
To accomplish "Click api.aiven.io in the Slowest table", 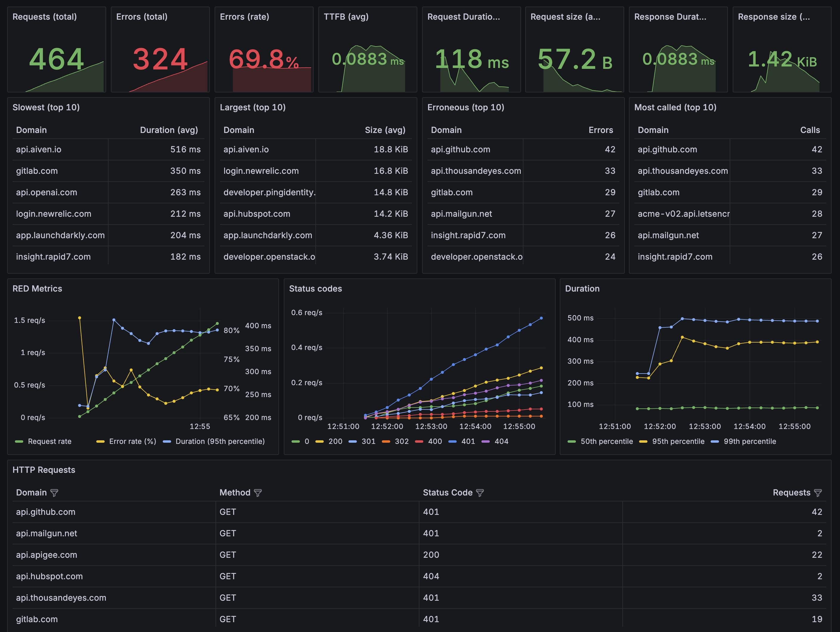I will click(x=38, y=149).
